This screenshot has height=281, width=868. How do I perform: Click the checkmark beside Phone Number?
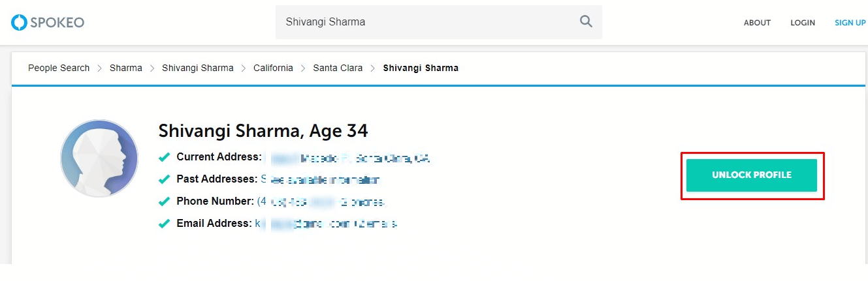pyautogui.click(x=165, y=201)
